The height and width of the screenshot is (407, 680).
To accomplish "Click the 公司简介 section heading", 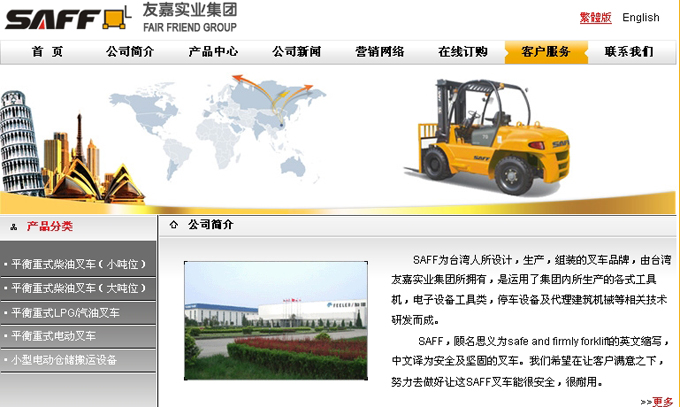I will pyautogui.click(x=211, y=224).
